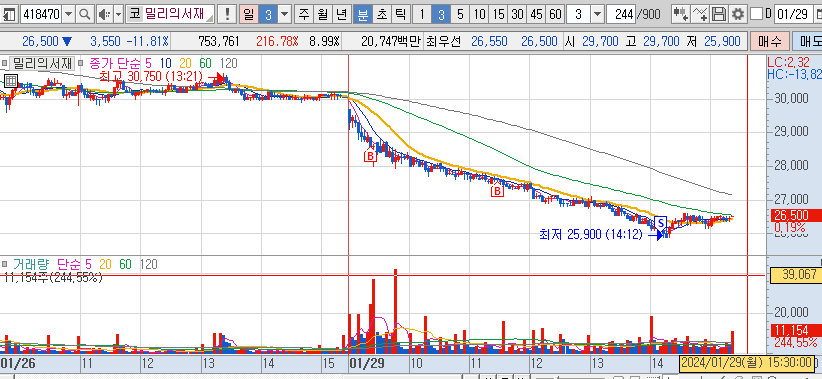
Task: Choose the 10-minute interval
Action: pyautogui.click(x=479, y=14)
